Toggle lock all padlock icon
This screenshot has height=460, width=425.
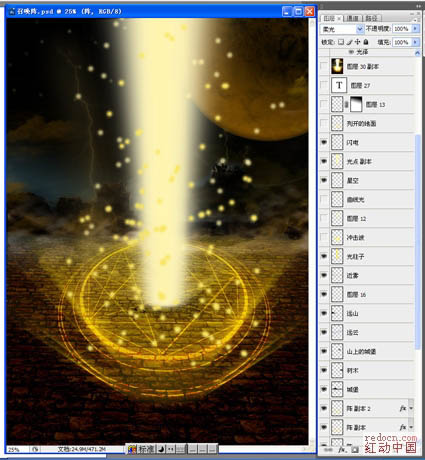(366, 42)
